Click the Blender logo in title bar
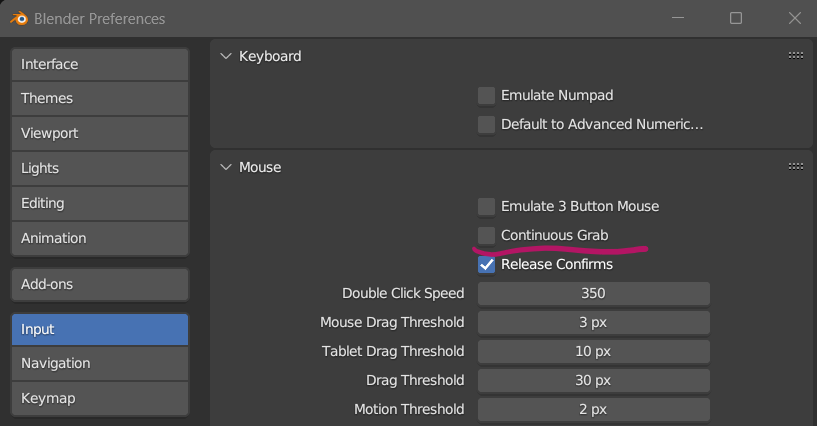Image resolution: width=817 pixels, height=426 pixels. [19, 19]
